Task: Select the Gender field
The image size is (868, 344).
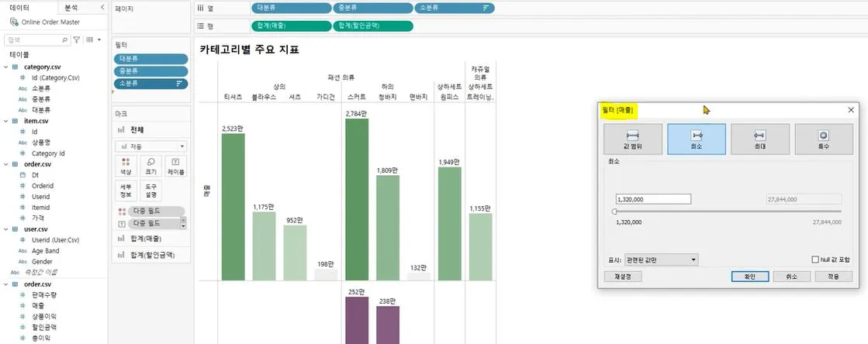Action: coord(42,262)
